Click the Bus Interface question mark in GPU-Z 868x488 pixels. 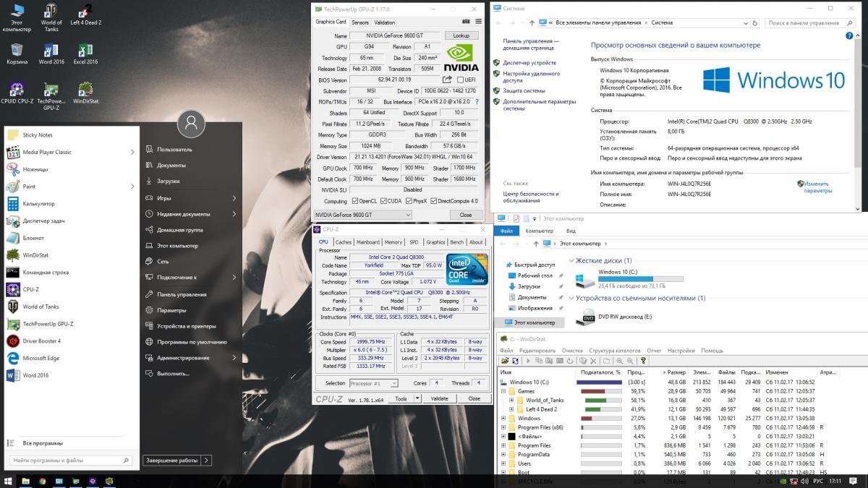pos(476,102)
